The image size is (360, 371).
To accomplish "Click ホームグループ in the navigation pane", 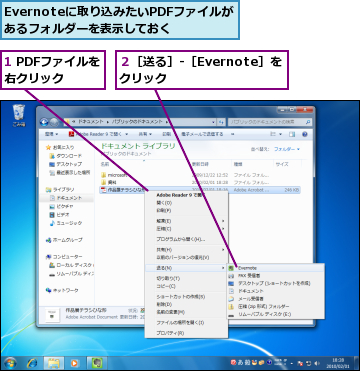I will click(x=64, y=240).
